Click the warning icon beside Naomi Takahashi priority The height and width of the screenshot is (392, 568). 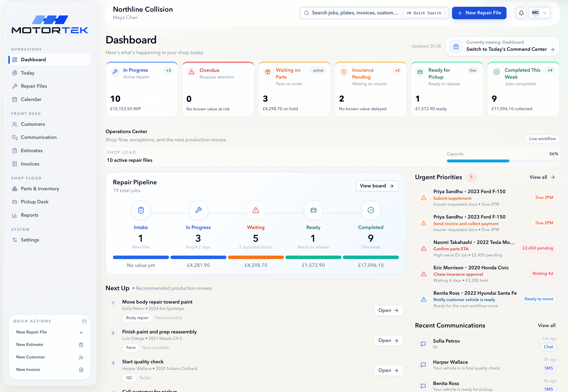424,249
